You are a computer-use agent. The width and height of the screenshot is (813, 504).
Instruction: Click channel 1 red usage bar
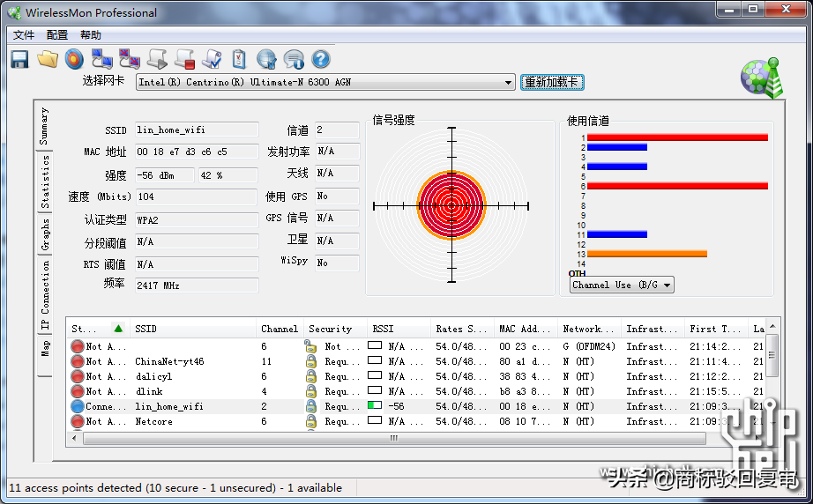pos(677,137)
